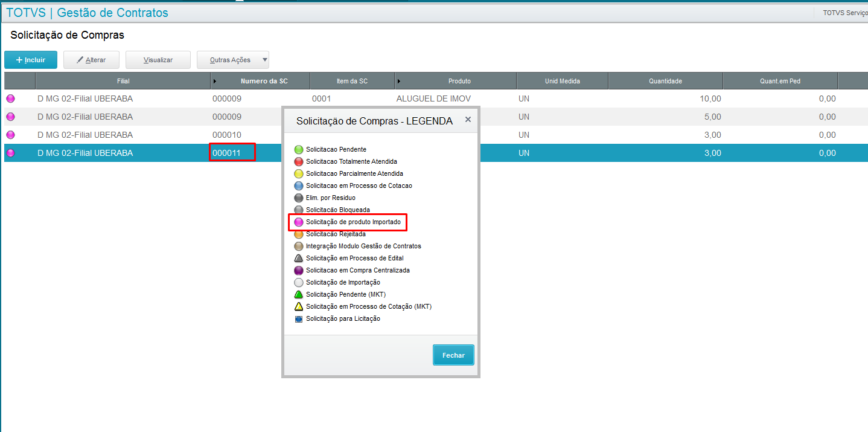Click the blue square Solicitação para Licitação icon
The height and width of the screenshot is (432, 868).
point(298,318)
